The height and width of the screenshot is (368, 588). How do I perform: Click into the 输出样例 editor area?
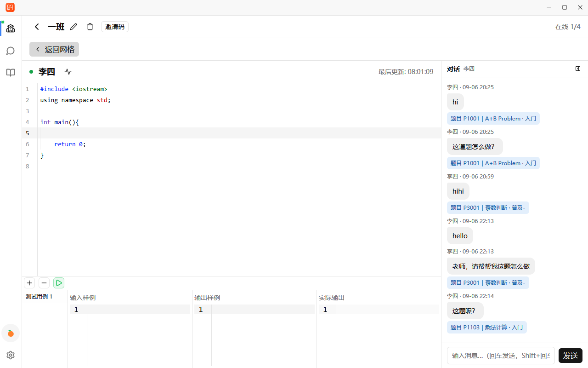point(254,334)
